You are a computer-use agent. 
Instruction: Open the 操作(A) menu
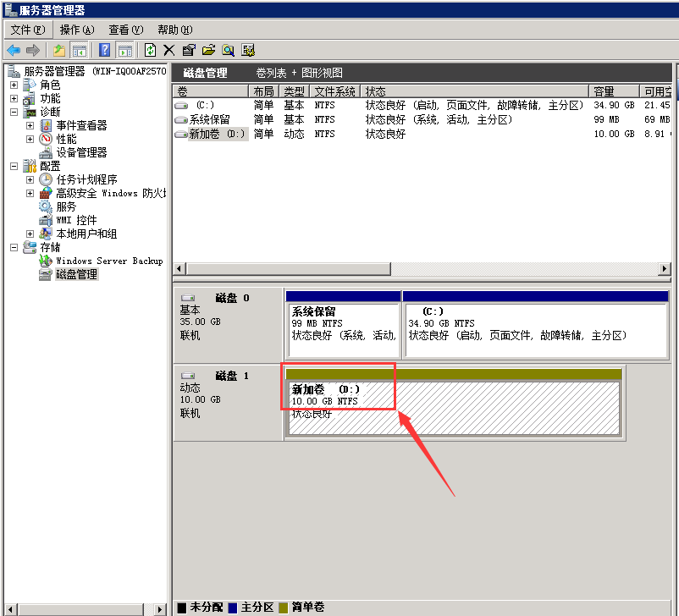76,30
